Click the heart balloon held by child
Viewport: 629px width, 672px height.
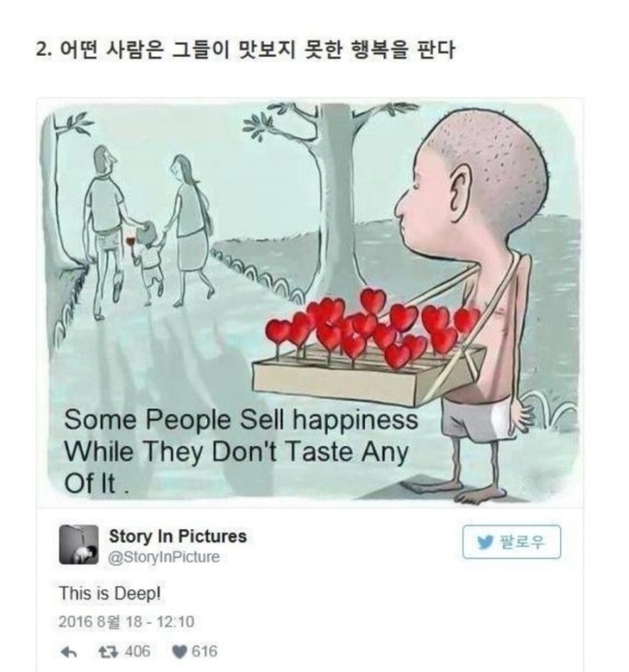coord(130,242)
